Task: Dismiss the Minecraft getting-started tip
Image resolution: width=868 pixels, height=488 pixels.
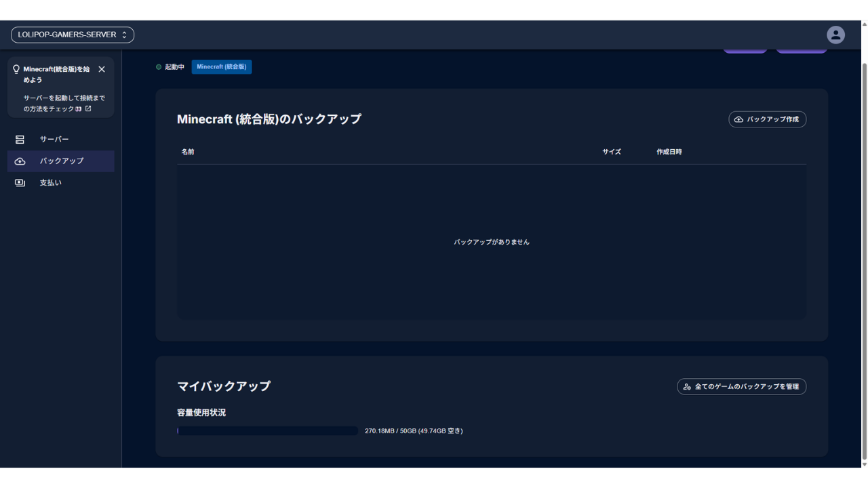Action: [x=102, y=69]
